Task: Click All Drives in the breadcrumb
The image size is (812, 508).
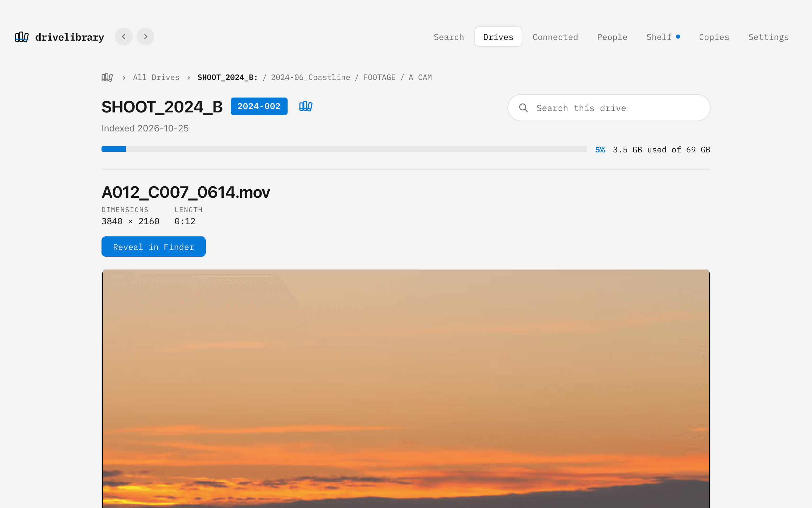Action: (x=156, y=78)
